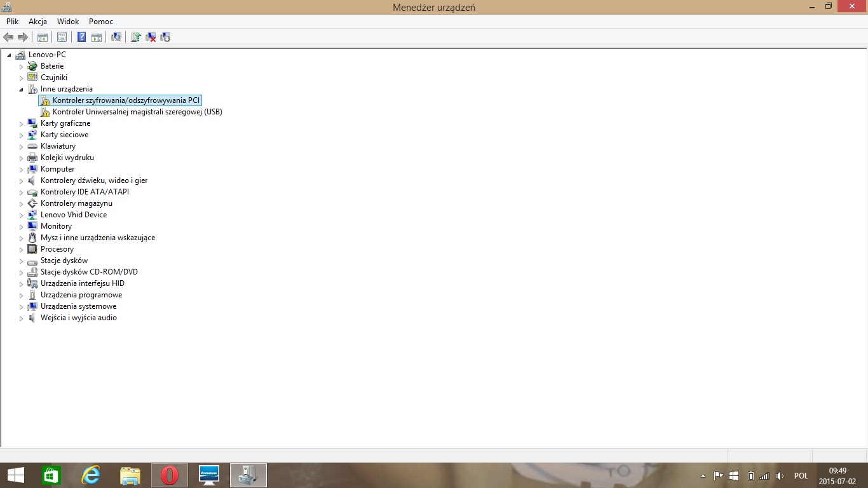868x488 pixels.
Task: Open the Akcja menu
Action: (x=37, y=22)
